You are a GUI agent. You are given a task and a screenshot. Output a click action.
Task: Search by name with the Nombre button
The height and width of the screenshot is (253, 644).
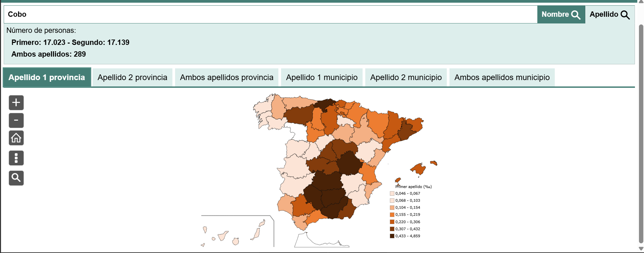coord(561,14)
